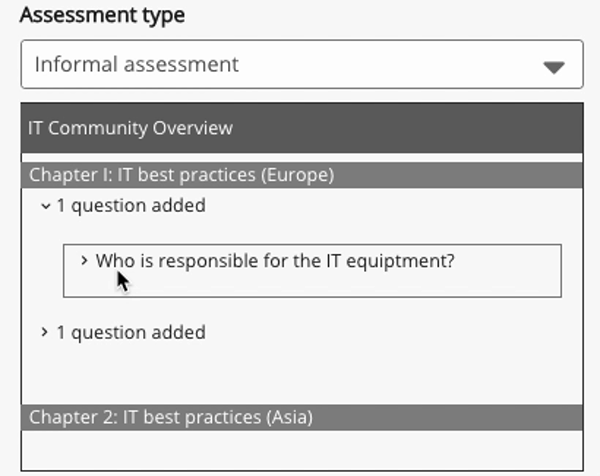Select the question text 'Who is responsible for the IT equiptment?'

275,261
